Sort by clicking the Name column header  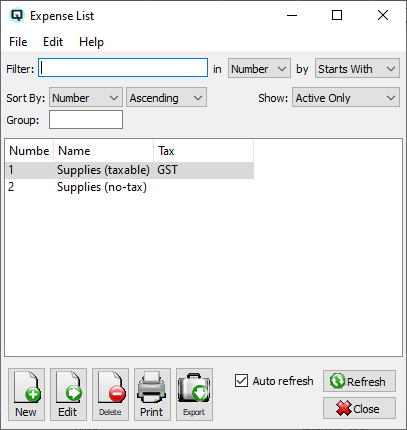(103, 151)
